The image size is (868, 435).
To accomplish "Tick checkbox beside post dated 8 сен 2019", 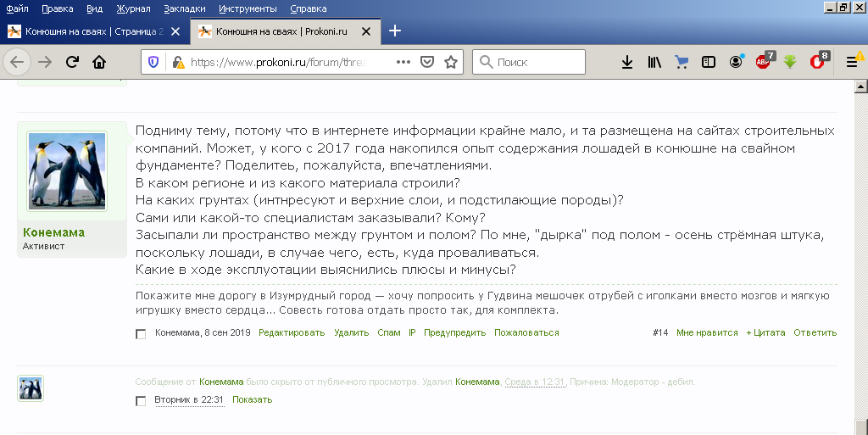I will (x=141, y=333).
